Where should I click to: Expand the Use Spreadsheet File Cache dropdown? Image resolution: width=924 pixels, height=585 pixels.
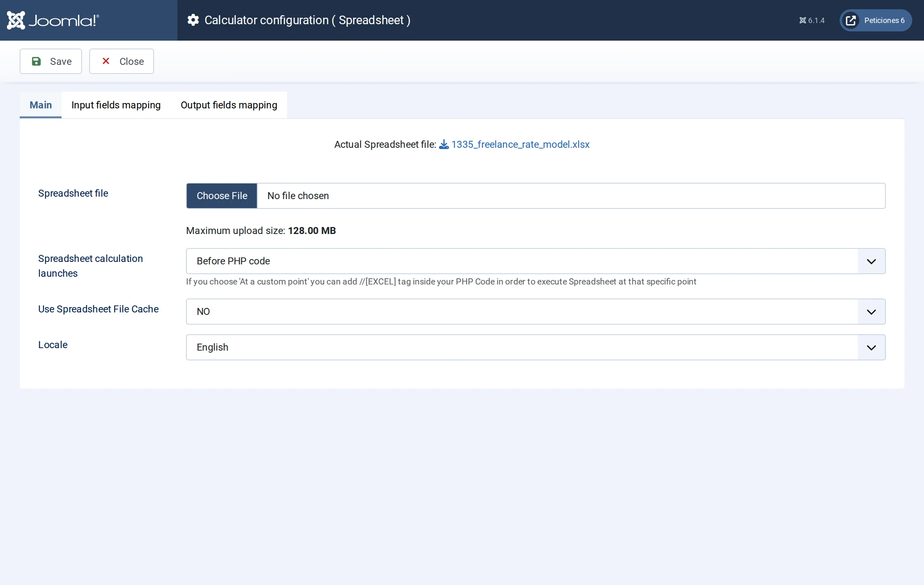click(x=536, y=312)
